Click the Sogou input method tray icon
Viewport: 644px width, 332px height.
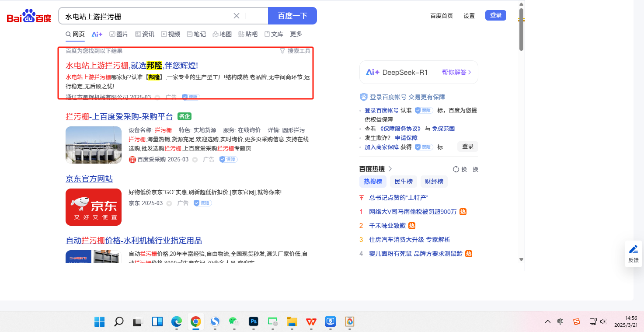pyautogui.click(x=577, y=322)
